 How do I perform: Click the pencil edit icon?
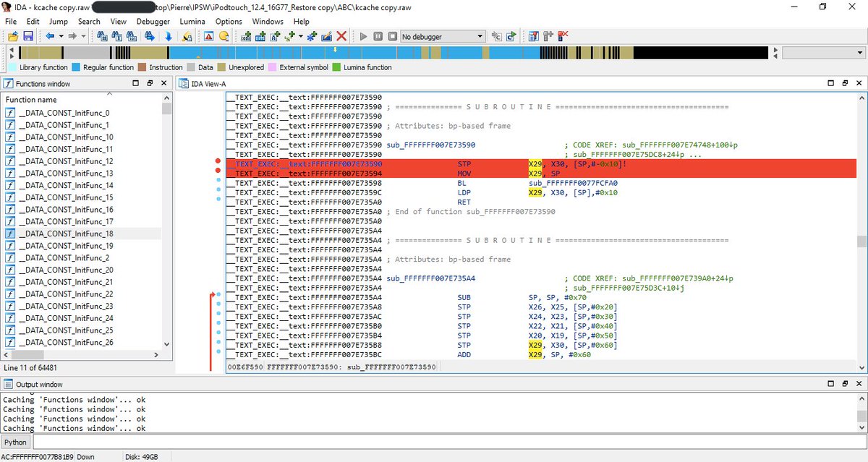326,36
